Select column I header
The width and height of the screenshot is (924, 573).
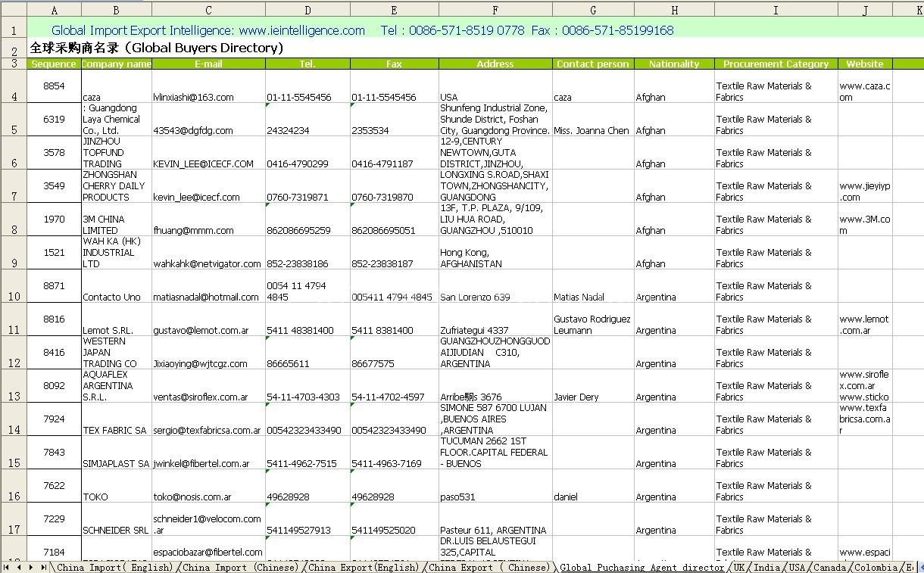pyautogui.click(x=776, y=9)
